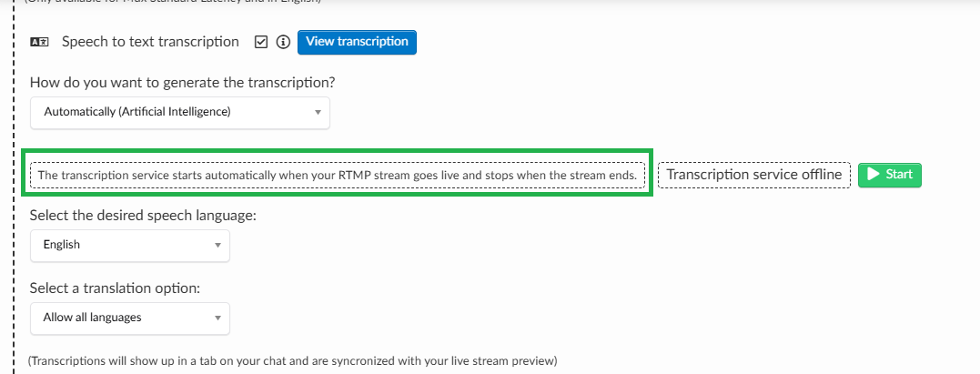Screen dimensions: 980x374
Task: Click the arrow of the transcription method dropdown
Action: (x=318, y=113)
